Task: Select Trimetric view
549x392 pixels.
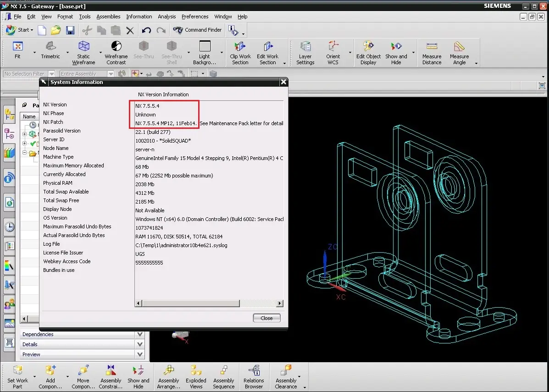Action: 50,50
